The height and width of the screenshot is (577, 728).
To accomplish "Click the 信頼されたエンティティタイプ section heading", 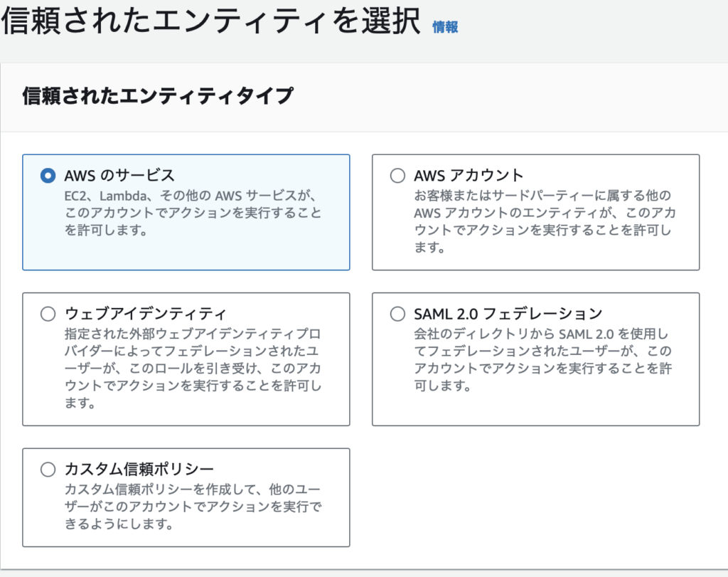I will (x=158, y=96).
